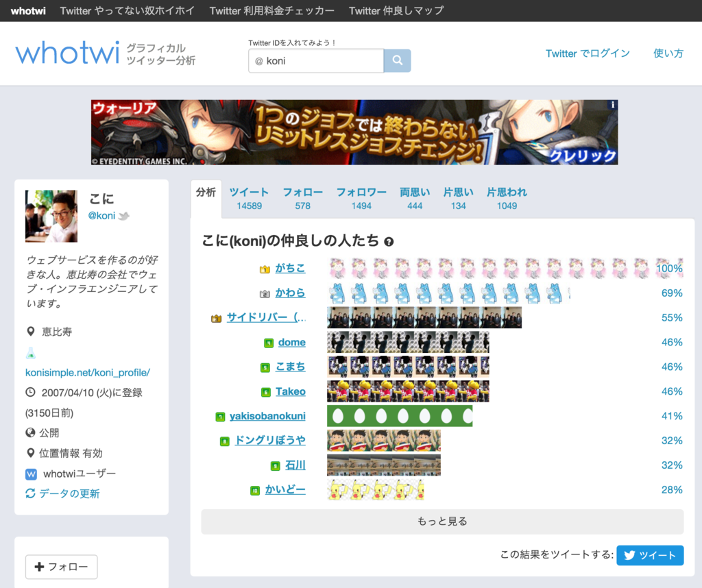Image resolution: width=702 pixels, height=588 pixels.
Task: Click the rank 4 badge beside dome
Action: click(269, 343)
